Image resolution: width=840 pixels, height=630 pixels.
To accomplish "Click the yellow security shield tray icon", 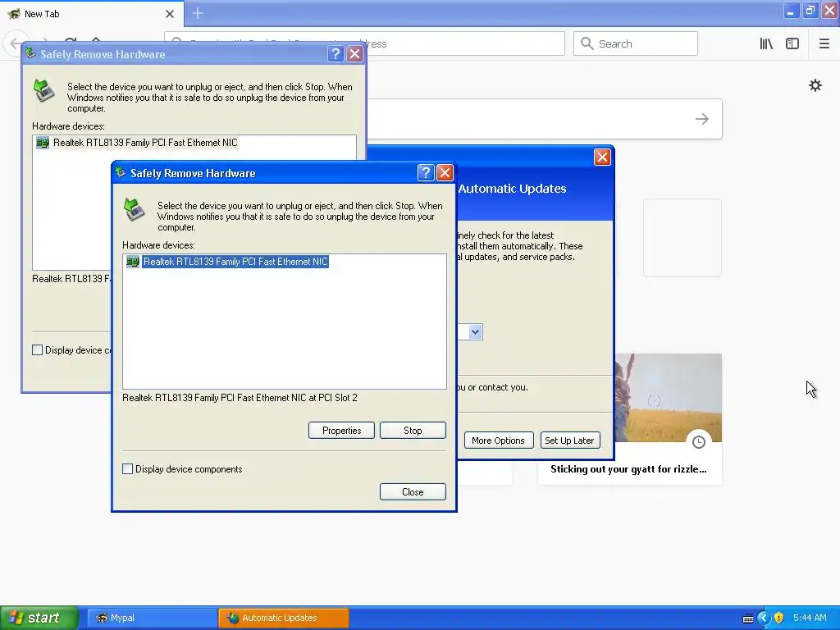I will (779, 618).
